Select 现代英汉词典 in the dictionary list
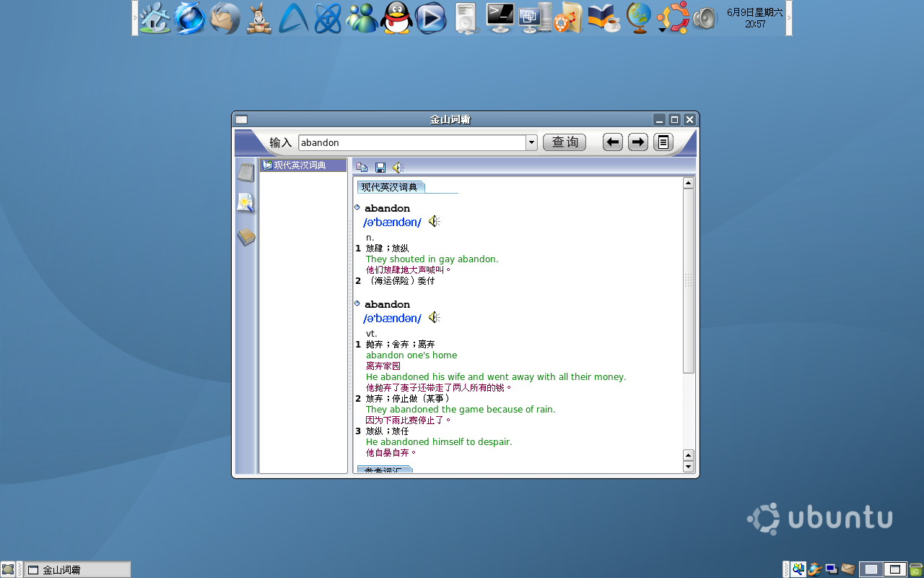The width and height of the screenshot is (924, 578). pos(303,165)
